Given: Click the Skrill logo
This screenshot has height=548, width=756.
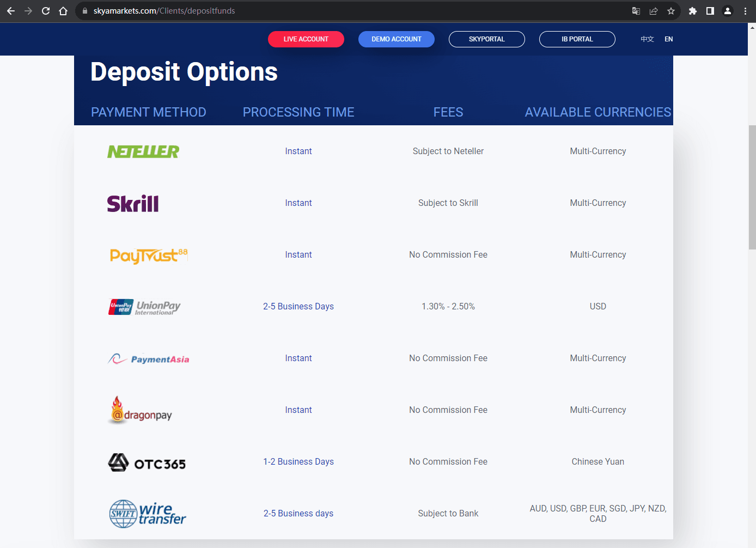Looking at the screenshot, I should 133,203.
